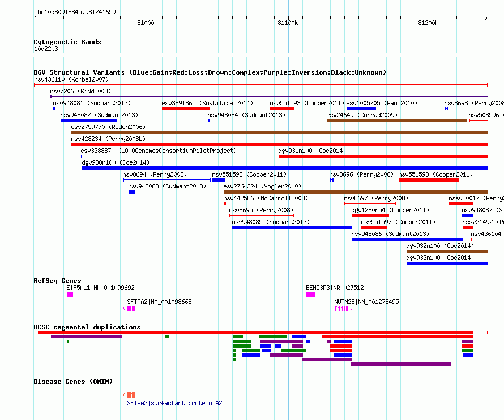Click the nsv948082 (Sudmant2013) blue bar
The height and width of the screenshot is (420, 504).
(x=89, y=121)
